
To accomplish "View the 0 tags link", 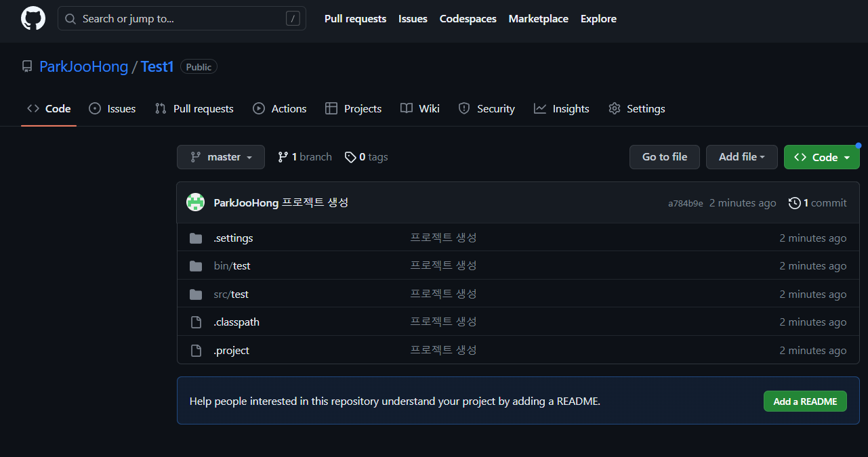I will tap(367, 157).
